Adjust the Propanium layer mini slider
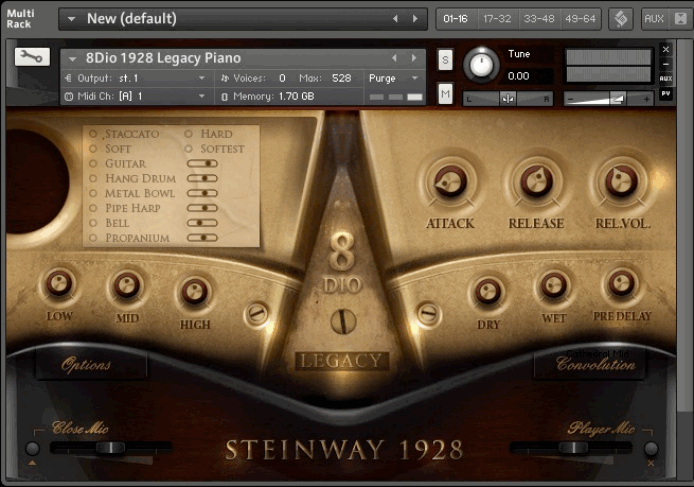This screenshot has width=694, height=487. (x=202, y=238)
